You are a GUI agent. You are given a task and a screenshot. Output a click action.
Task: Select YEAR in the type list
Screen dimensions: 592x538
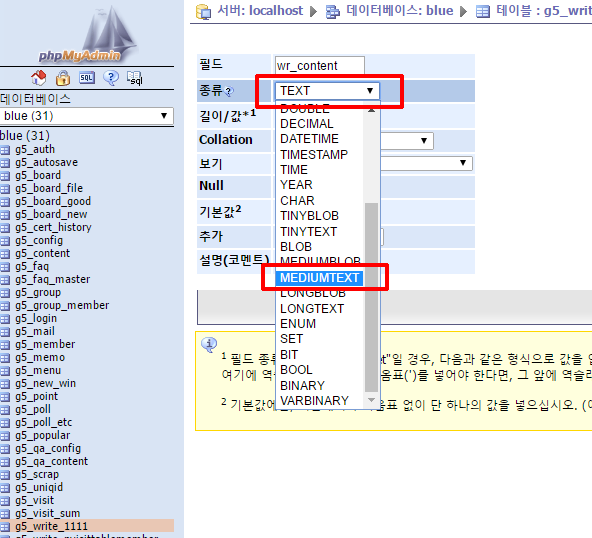pos(296,185)
